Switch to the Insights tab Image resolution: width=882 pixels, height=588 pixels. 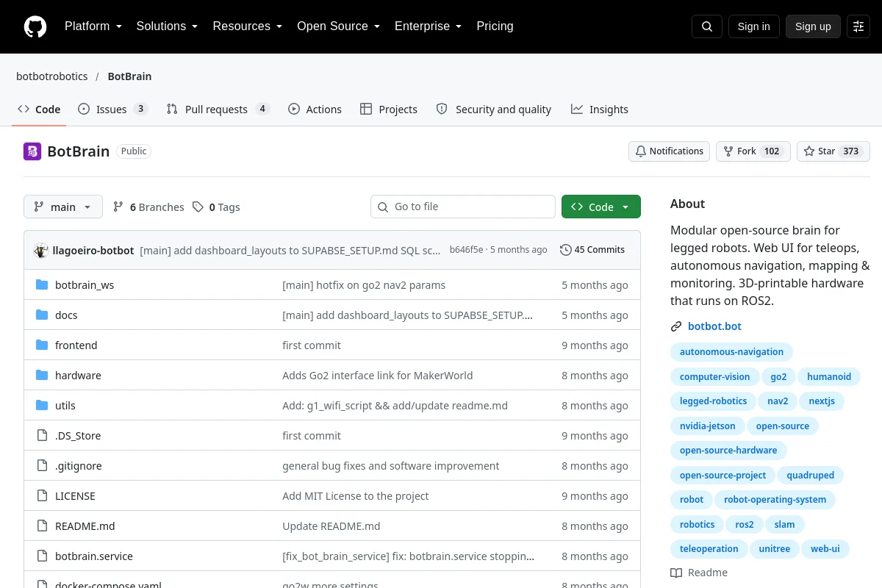tap(600, 110)
